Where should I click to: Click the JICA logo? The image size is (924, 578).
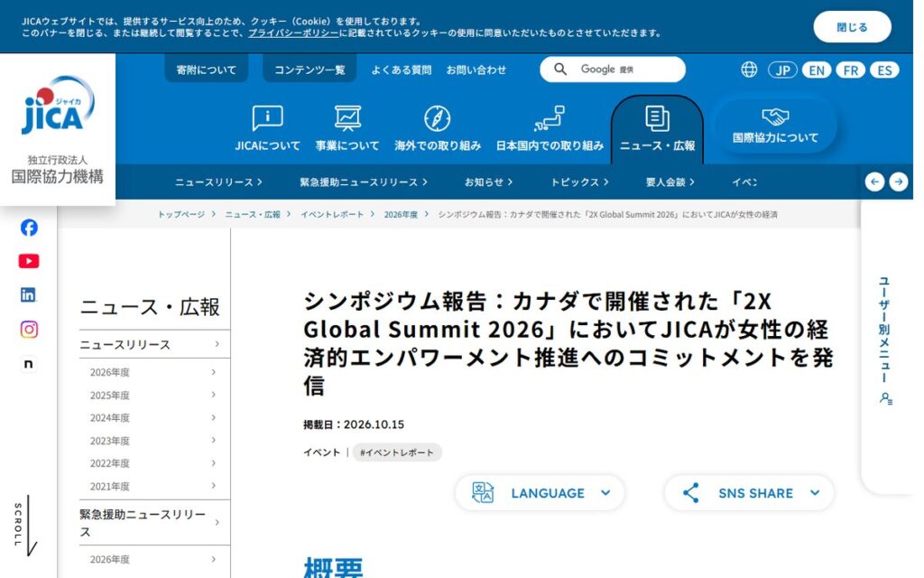click(58, 105)
